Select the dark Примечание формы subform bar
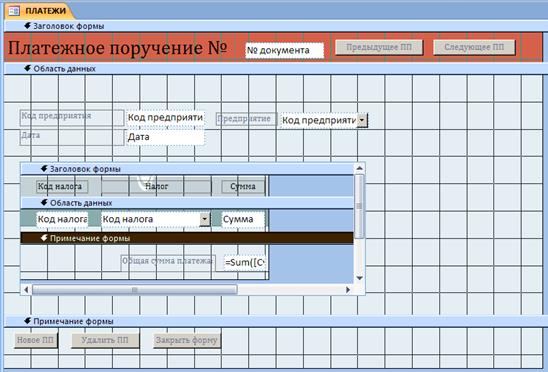The width and height of the screenshot is (548, 372). tap(187, 238)
